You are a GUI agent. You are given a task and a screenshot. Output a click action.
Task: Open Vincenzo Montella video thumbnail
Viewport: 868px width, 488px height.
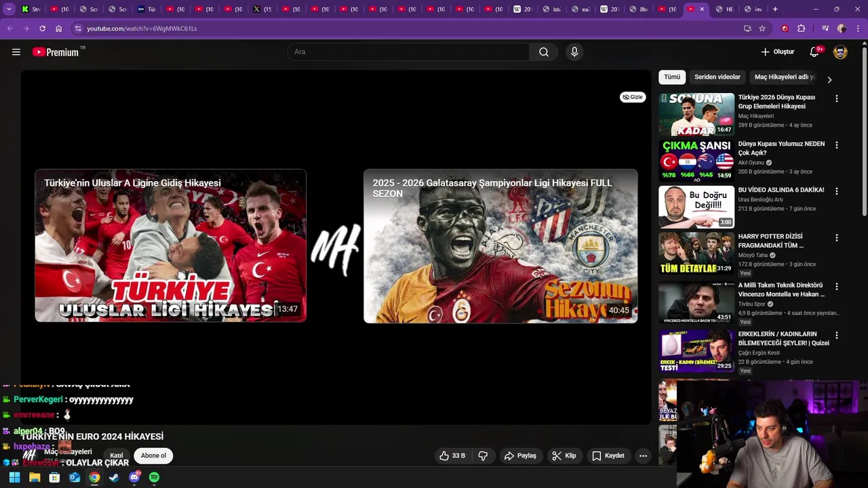tap(696, 302)
